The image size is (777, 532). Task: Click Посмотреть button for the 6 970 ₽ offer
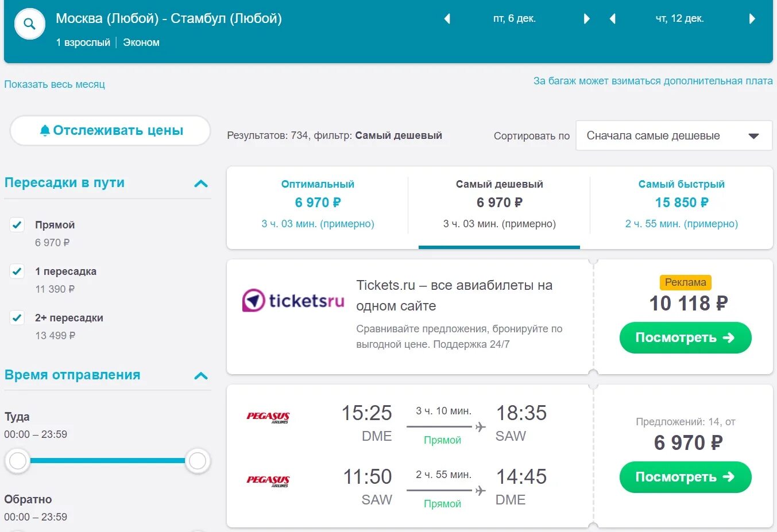tap(685, 477)
